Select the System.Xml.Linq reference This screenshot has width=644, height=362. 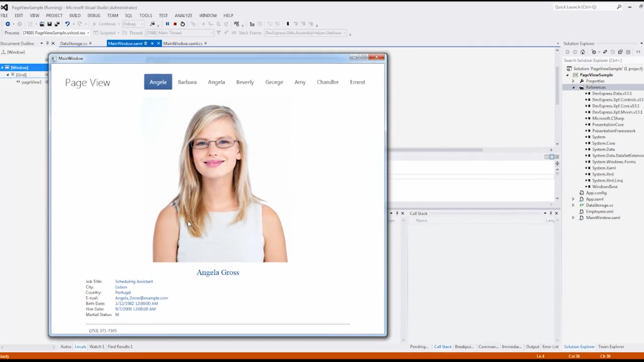pos(607,180)
